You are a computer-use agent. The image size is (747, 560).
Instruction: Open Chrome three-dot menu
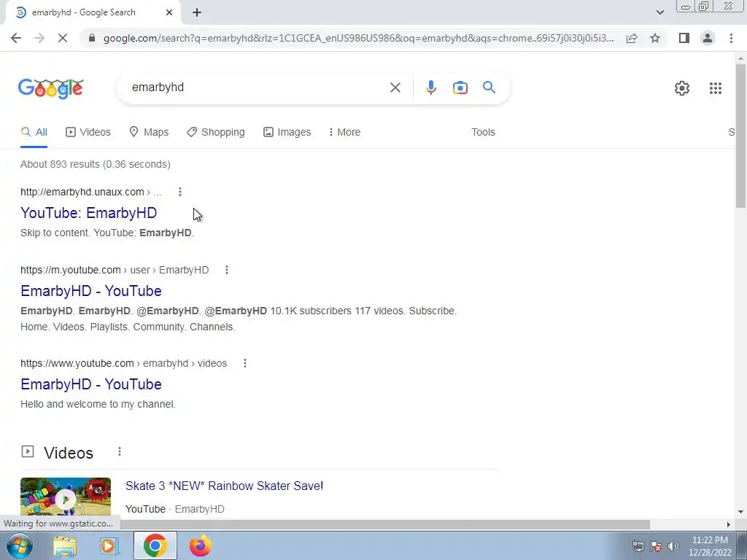pos(731,38)
